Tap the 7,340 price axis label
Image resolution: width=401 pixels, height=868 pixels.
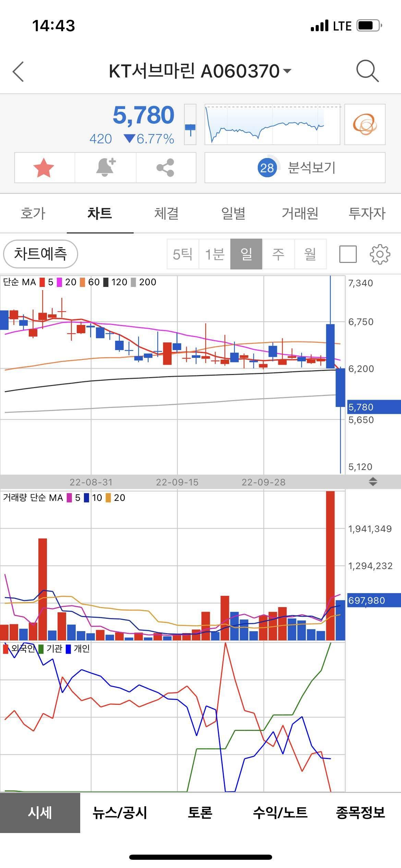tap(361, 283)
